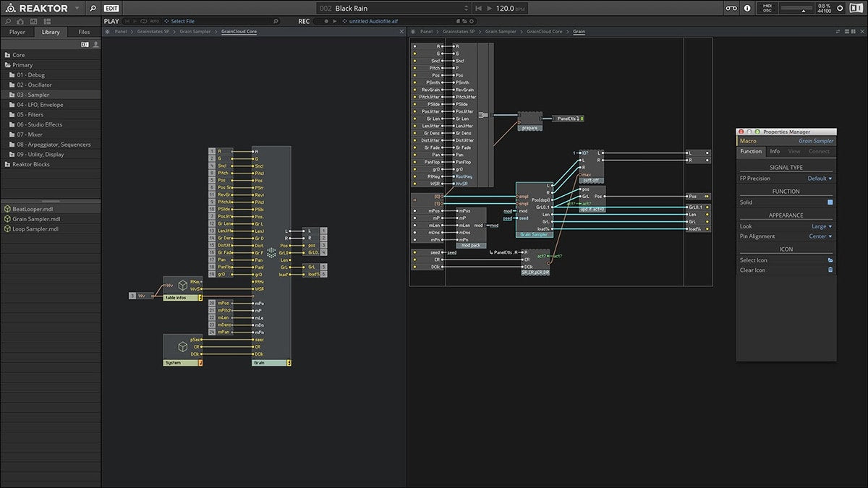Click the search magnifier beside the Reaktor logo
Image resolution: width=868 pixels, height=488 pixels.
coord(92,9)
